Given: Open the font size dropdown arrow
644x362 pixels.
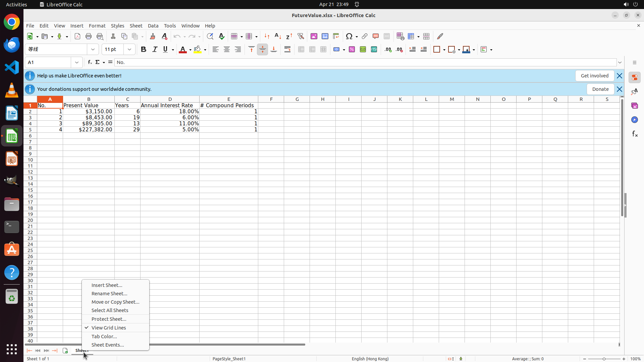Looking at the screenshot, I should (129, 50).
